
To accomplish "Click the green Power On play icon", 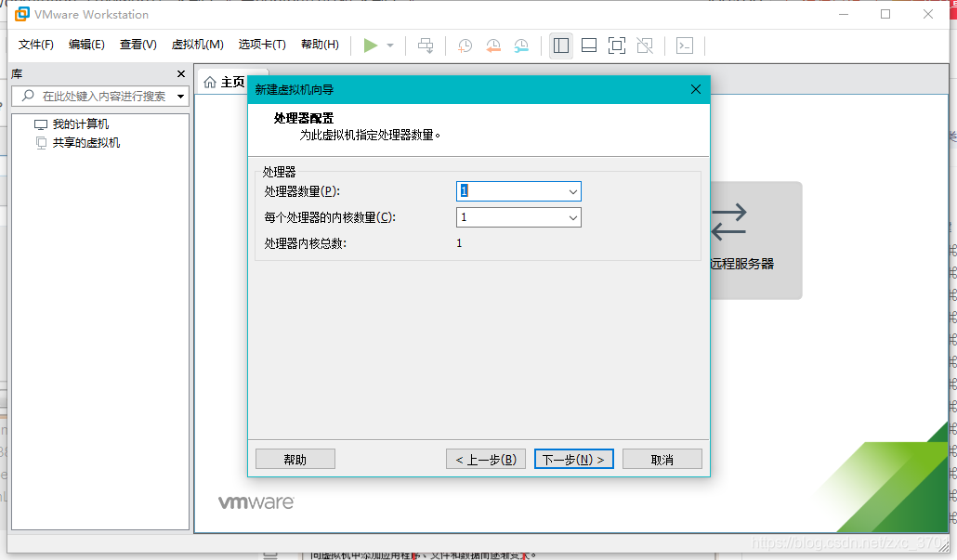I will [x=370, y=46].
